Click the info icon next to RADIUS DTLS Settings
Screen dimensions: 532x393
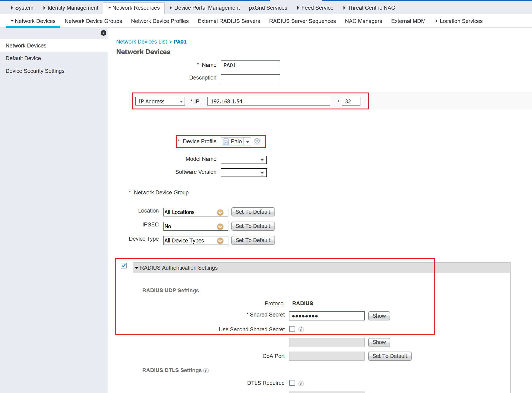(206, 370)
